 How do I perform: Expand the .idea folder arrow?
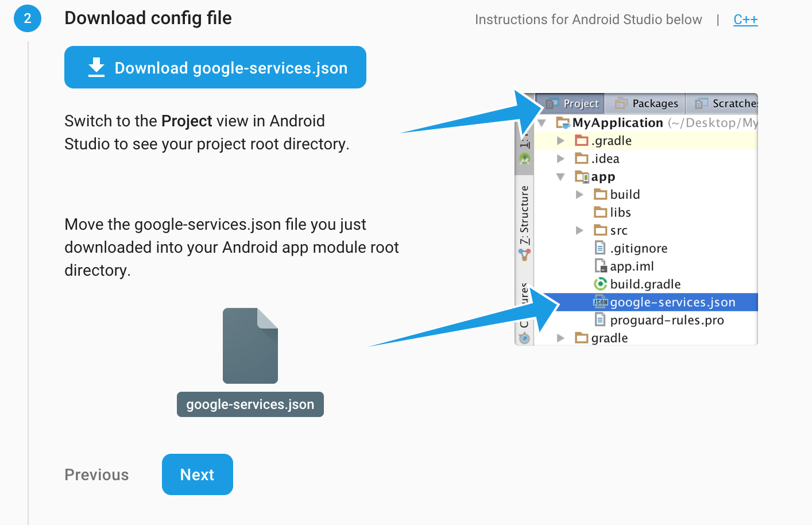(561, 159)
